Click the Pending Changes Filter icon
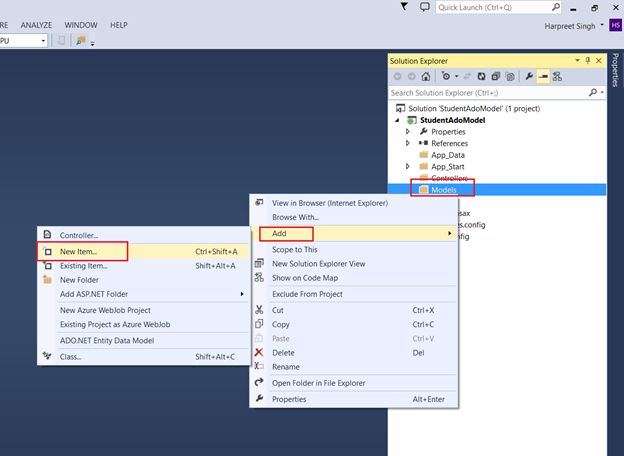The width and height of the screenshot is (624, 456). coord(446,76)
